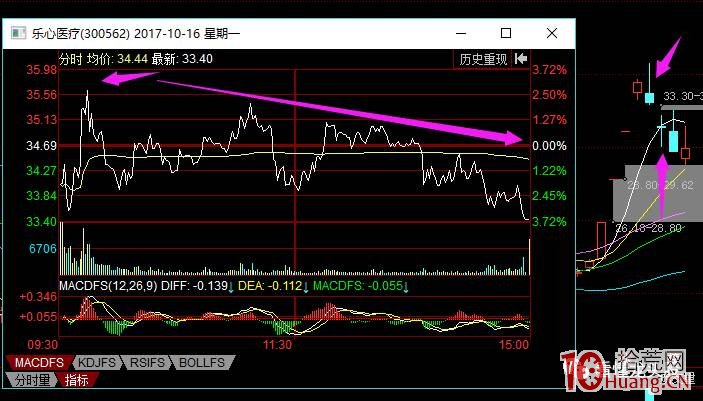The image size is (703, 401).
Task: Click the cyan candlestick in the background K-line chart
Action: coord(673,141)
